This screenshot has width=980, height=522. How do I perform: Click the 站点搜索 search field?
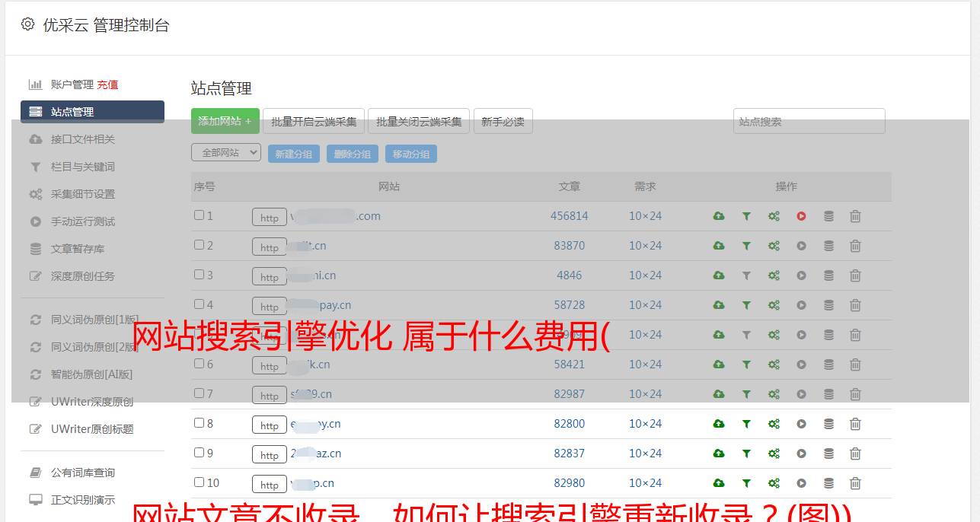[x=809, y=121]
